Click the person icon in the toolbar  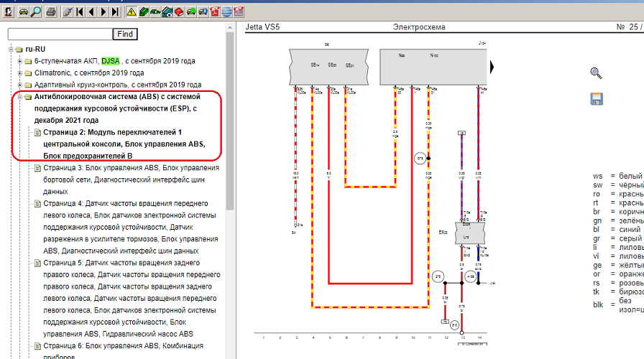tap(8, 12)
